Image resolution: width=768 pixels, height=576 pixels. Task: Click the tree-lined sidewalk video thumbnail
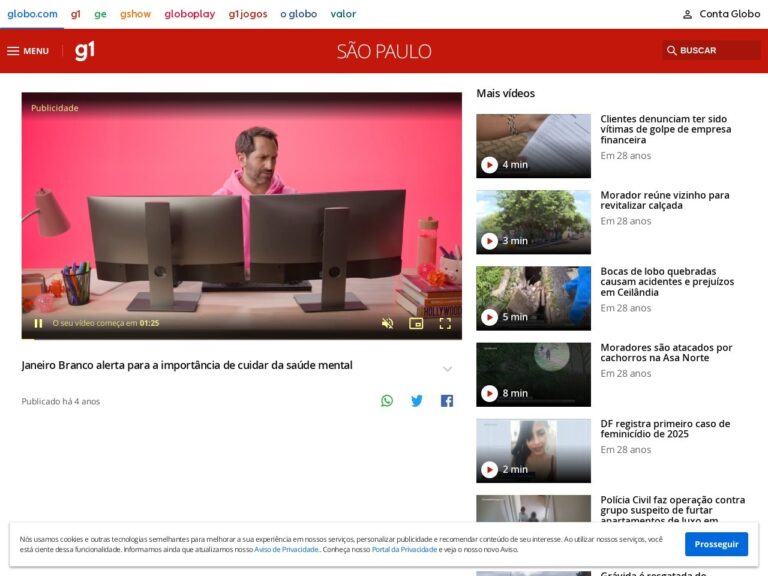(x=533, y=222)
